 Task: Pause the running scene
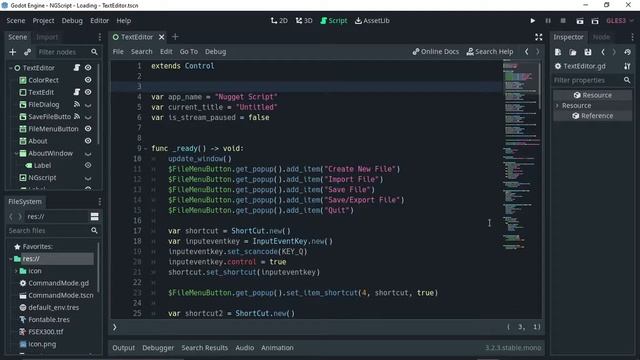coord(548,21)
